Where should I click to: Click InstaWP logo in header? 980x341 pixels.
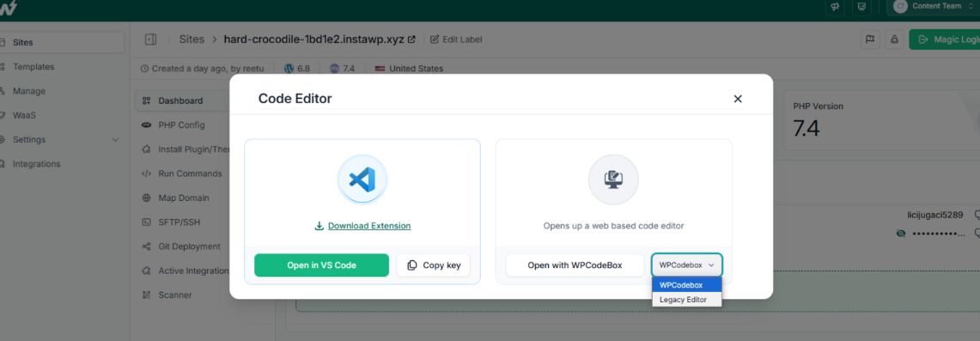9,8
